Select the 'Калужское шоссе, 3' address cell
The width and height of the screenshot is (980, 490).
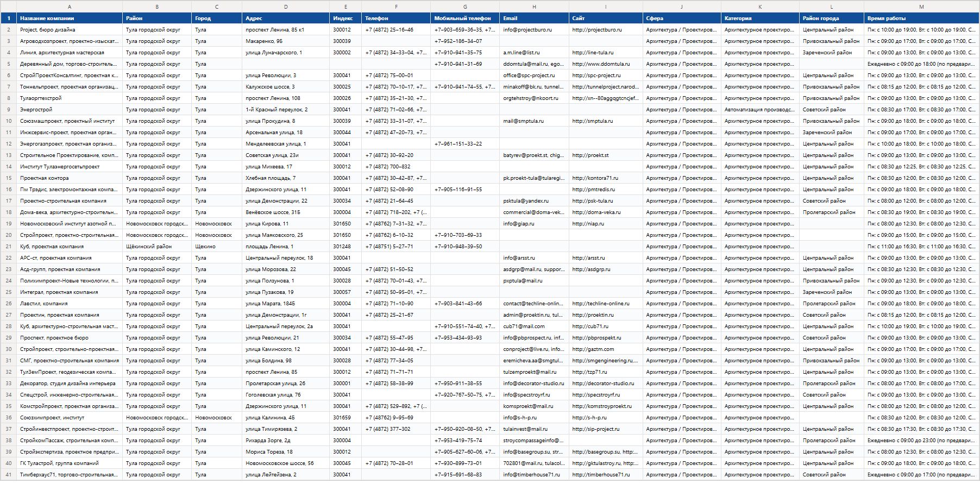click(x=286, y=87)
